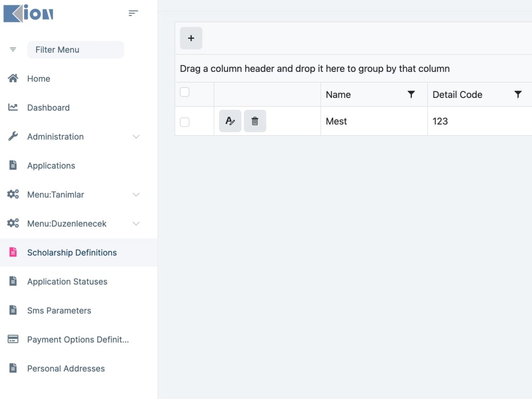Viewport: 532px width, 399px height.
Task: Check the Mest row checkbox
Action: (x=185, y=122)
